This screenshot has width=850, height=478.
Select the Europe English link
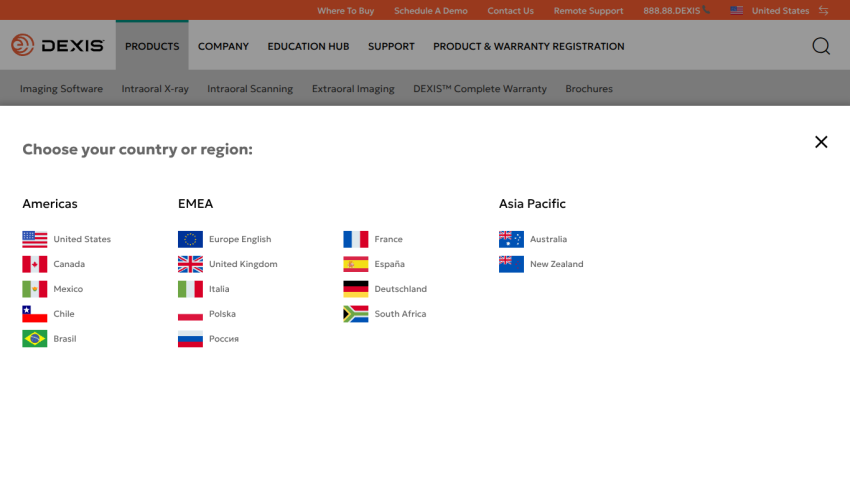[x=240, y=239]
